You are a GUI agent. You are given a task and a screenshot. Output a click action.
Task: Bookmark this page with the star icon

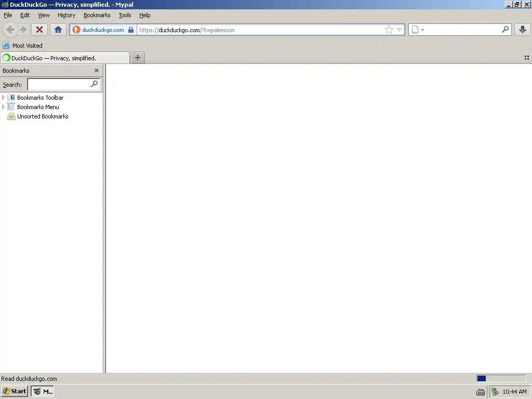(389, 30)
